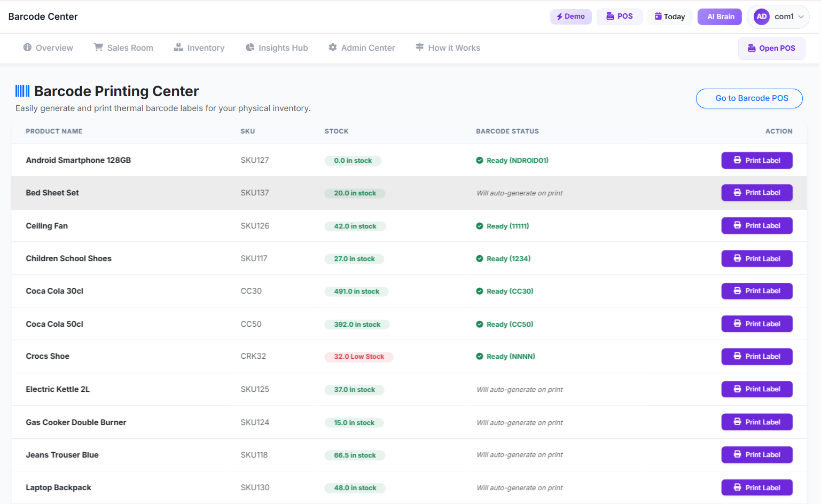The width and height of the screenshot is (821, 504).
Task: Click the Barcode Center title
Action: [43, 17]
